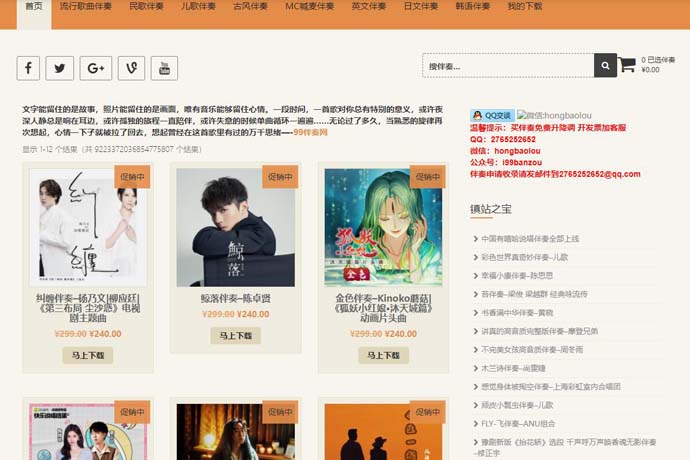Open 中国有嘻哈说唱伴奏全部上线
This screenshot has width=690, height=460.
click(x=530, y=239)
